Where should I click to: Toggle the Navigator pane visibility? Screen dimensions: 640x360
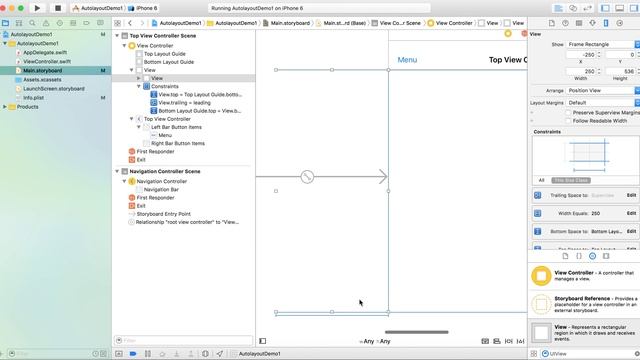pos(606,8)
